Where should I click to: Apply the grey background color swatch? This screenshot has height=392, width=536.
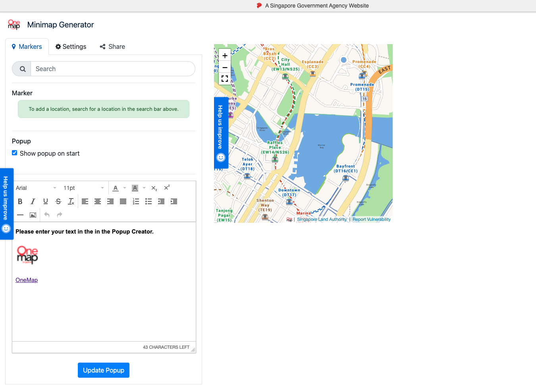(x=135, y=188)
